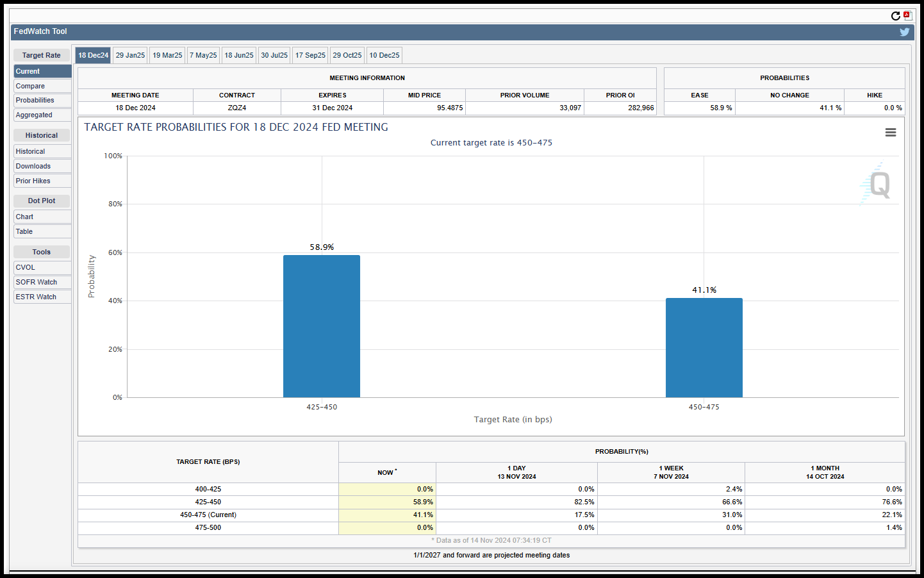Open the CVOL tool
The height and width of the screenshot is (578, 924).
point(42,267)
